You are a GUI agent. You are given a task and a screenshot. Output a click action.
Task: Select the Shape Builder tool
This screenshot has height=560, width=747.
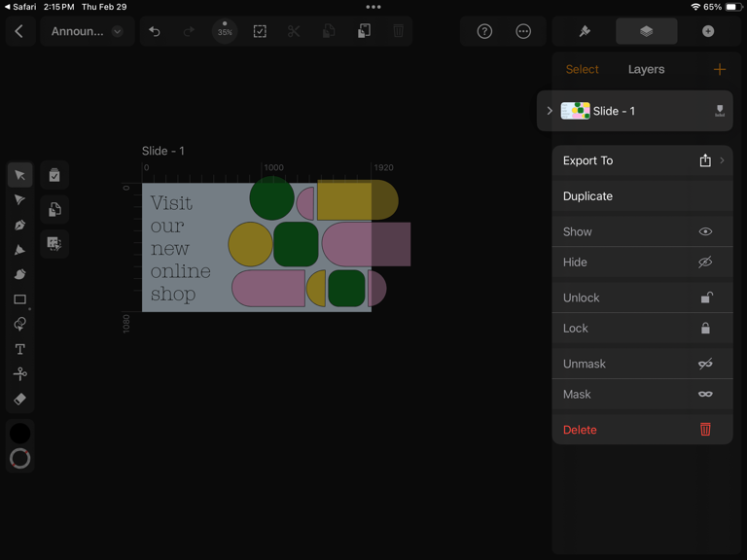(20, 325)
